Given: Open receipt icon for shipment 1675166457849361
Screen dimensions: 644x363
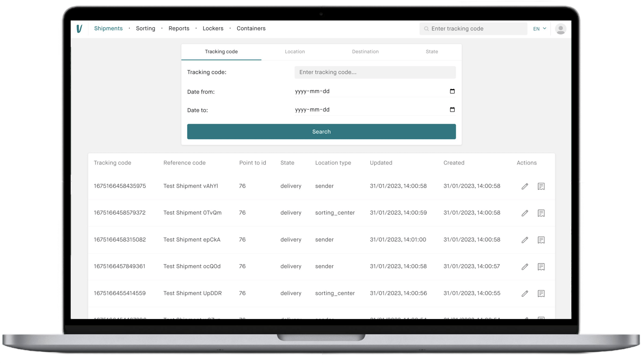Looking at the screenshot, I should [541, 267].
